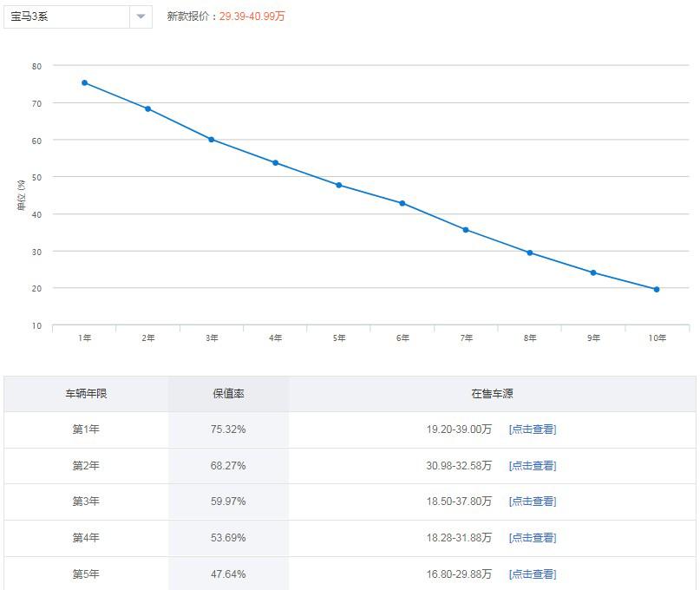
Task: Click the 单位 (%) y-axis title
Action: 21,195
